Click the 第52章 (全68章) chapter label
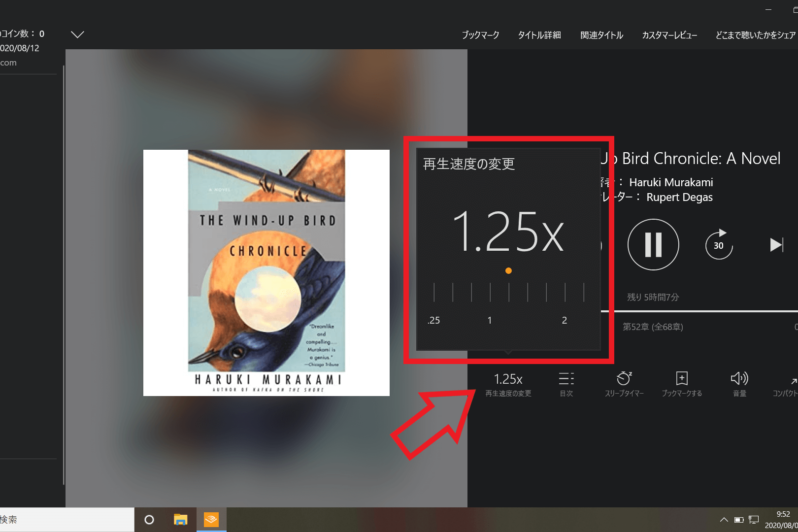 [x=653, y=327]
